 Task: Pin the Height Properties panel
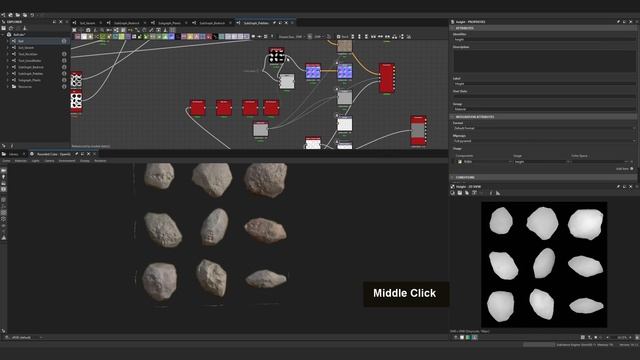(x=618, y=22)
